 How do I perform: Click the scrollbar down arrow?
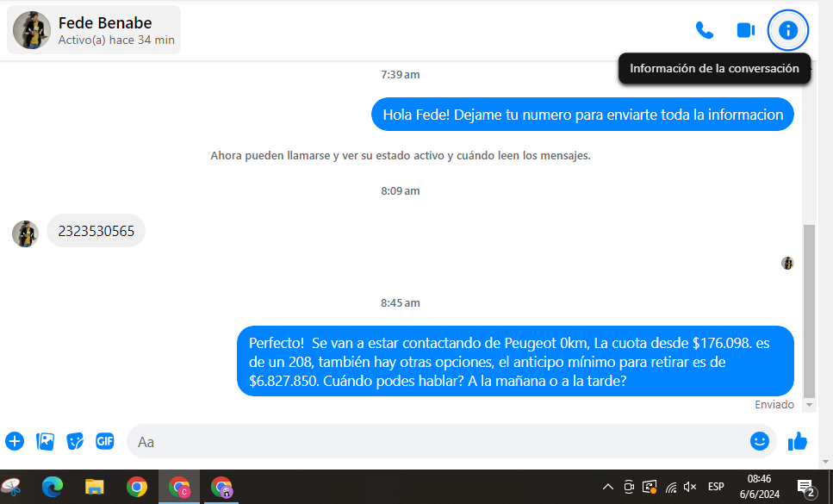pyautogui.click(x=809, y=405)
